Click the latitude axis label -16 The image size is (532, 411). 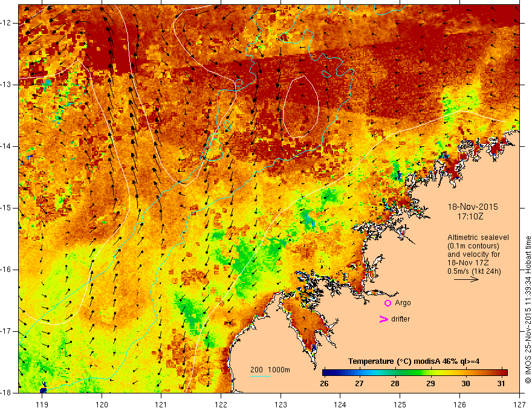[x=6, y=270]
